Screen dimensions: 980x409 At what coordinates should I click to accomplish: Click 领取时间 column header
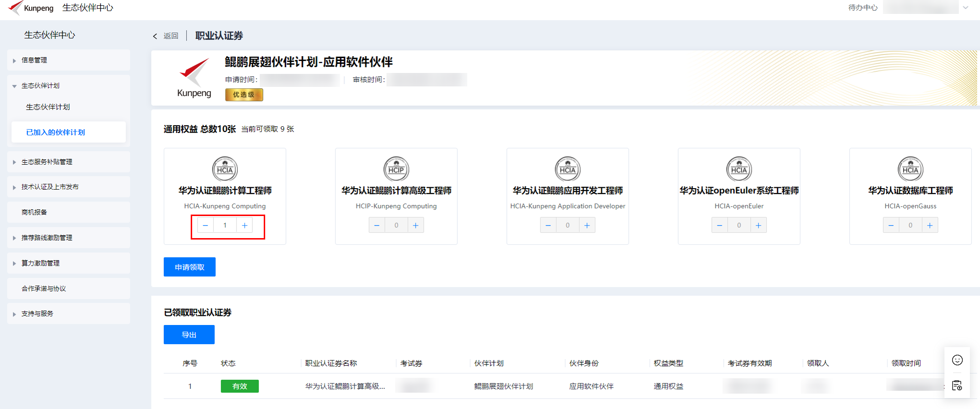(906, 363)
